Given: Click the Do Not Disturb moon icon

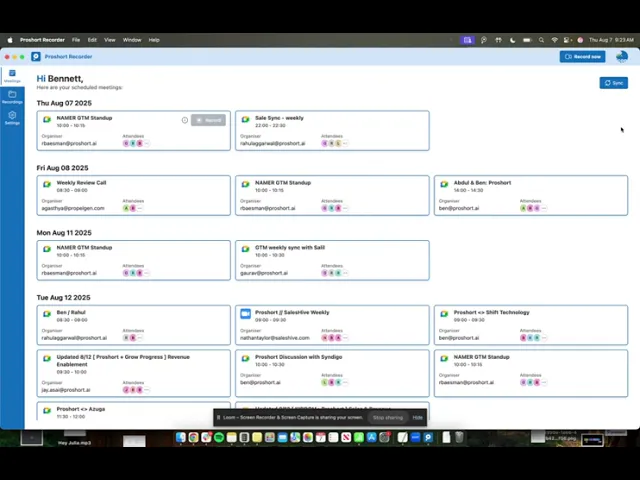Looking at the screenshot, I should coord(513,40).
